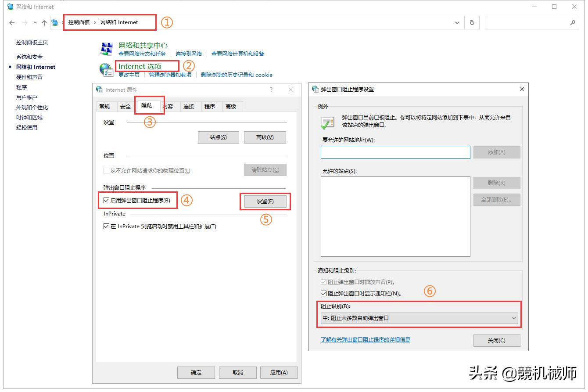Toggle InPrivate 浏览启动时禁用工具栏和扩展 checkbox
This screenshot has width=588, height=392.
[x=106, y=227]
